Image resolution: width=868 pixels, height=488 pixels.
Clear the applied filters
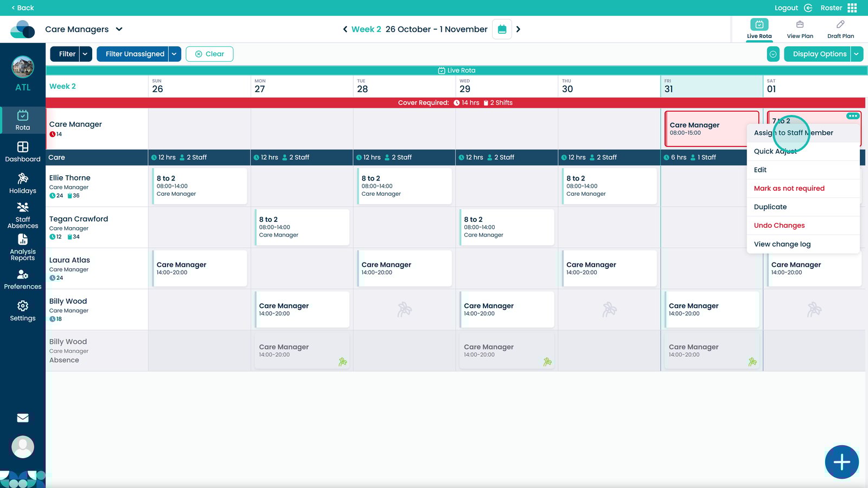[x=209, y=54]
